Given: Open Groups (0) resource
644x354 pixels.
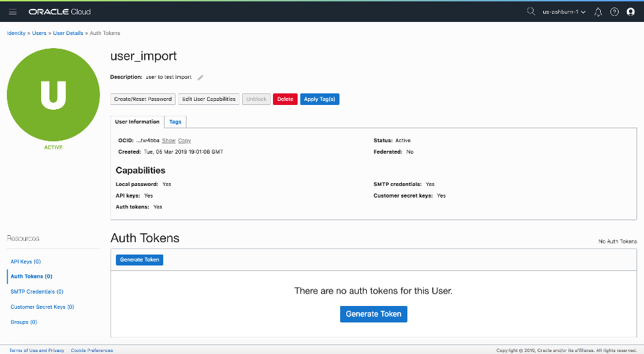Looking at the screenshot, I should pyautogui.click(x=24, y=322).
